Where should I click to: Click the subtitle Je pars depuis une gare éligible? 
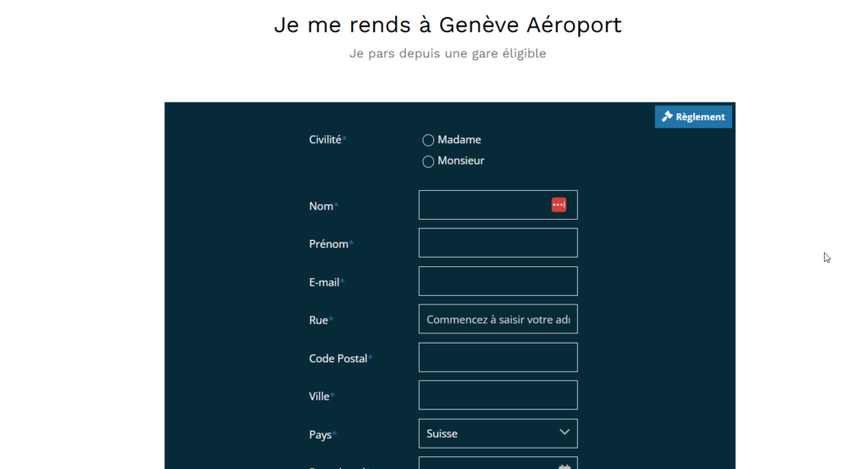[448, 53]
